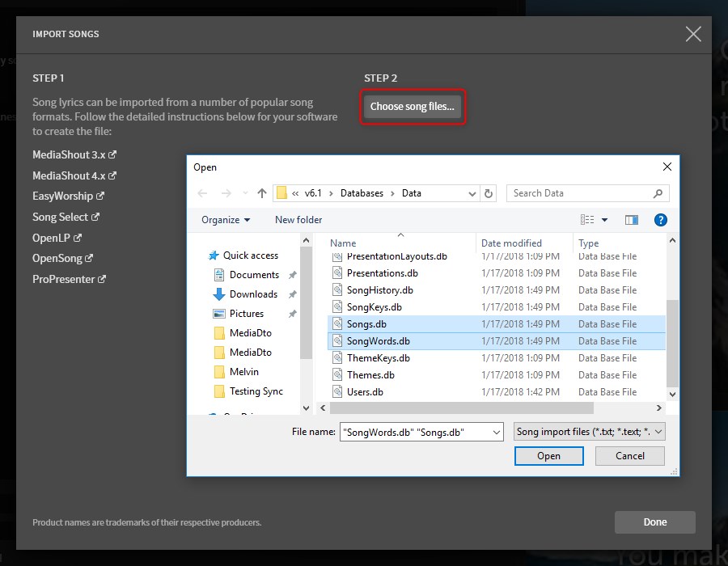Select the Themes.db file

(x=497, y=375)
